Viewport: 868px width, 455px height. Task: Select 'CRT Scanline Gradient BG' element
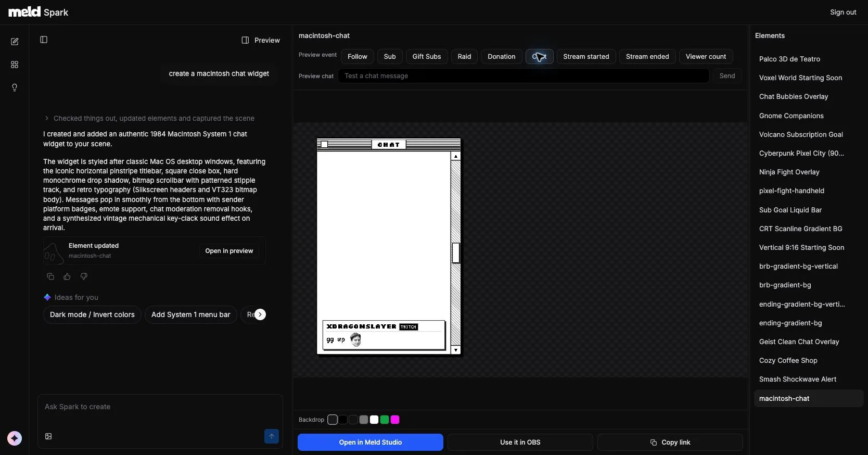tap(809, 229)
